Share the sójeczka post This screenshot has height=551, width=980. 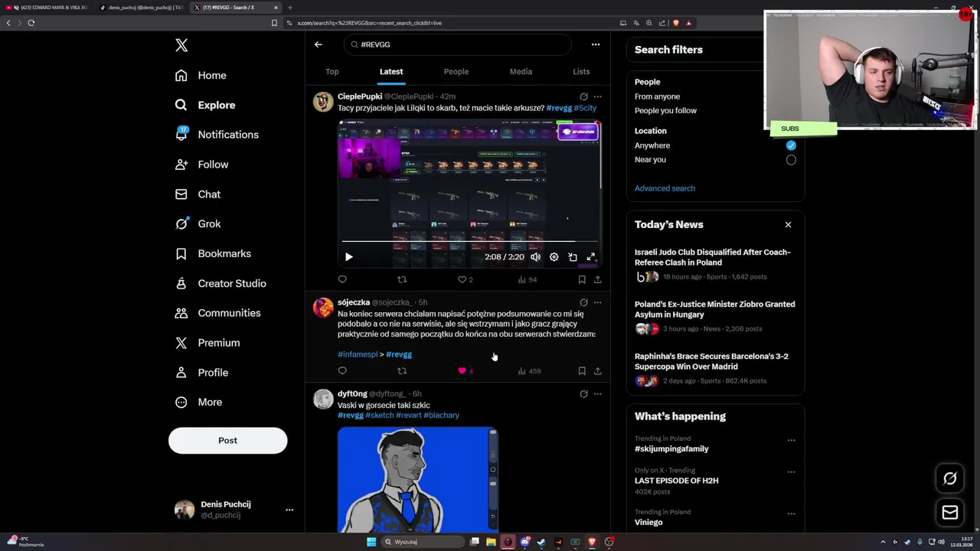[x=598, y=371]
